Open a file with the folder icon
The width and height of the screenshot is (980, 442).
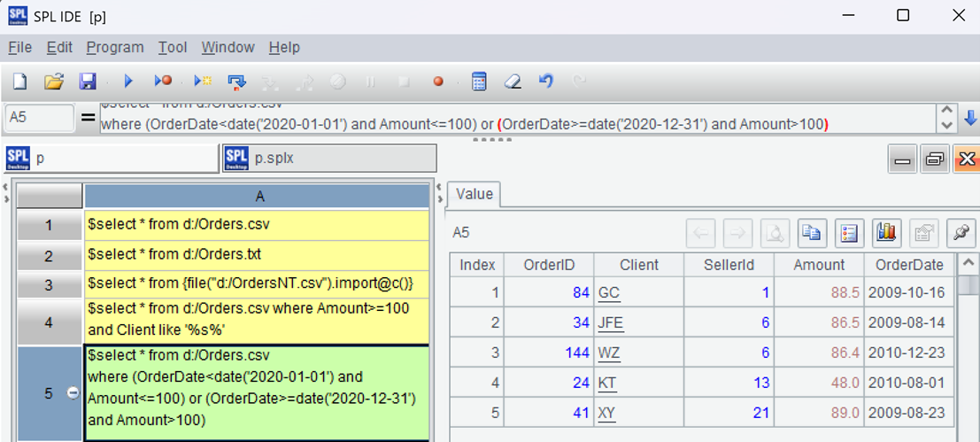coord(54,81)
